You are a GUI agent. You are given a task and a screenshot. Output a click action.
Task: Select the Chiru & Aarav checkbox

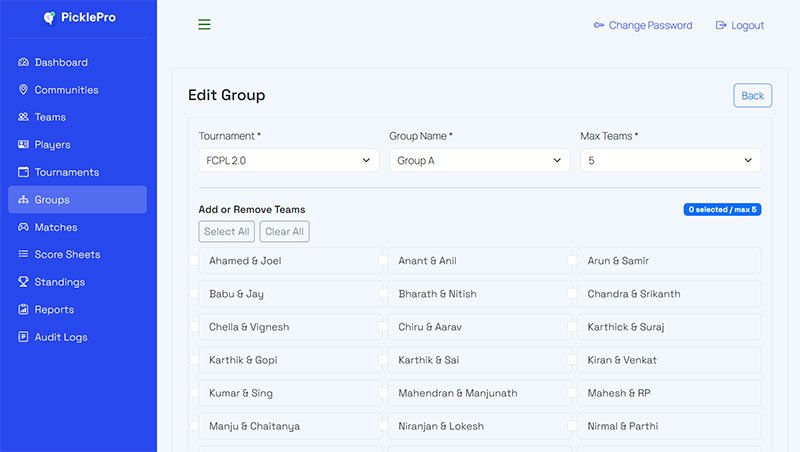coord(383,327)
